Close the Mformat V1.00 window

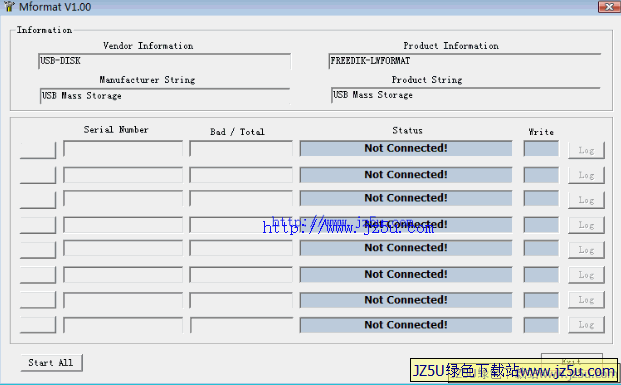click(x=608, y=7)
